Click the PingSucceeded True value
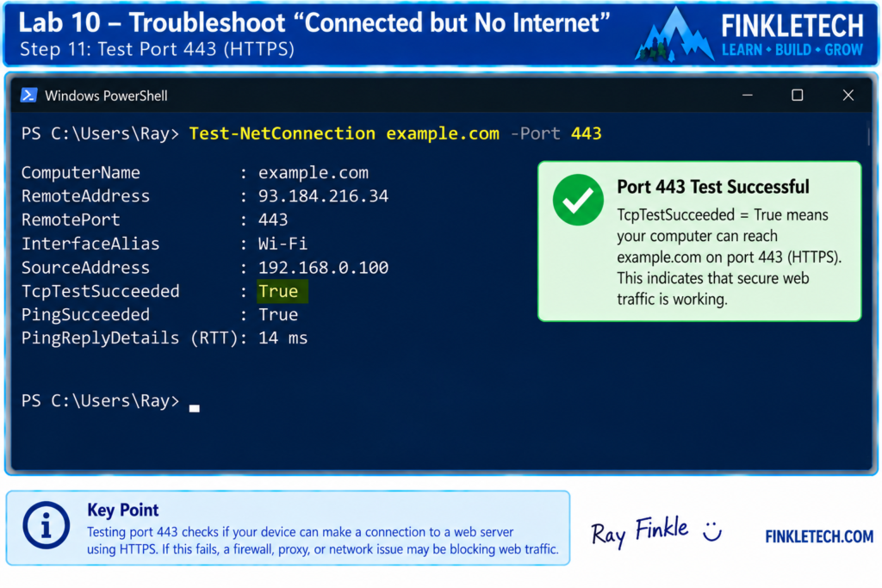Image resolution: width=882 pixels, height=588 pixels. pos(278,314)
